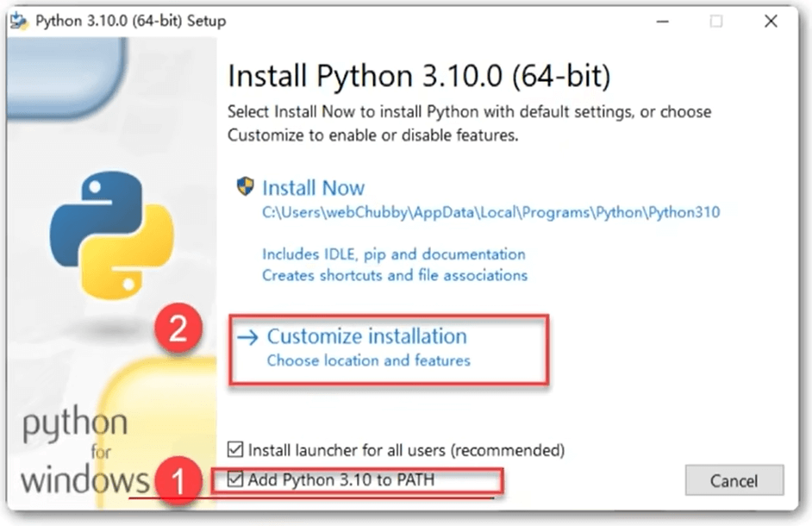The height and width of the screenshot is (526, 812).
Task: Click the 'Choose location and features' subtitle
Action: [368, 360]
